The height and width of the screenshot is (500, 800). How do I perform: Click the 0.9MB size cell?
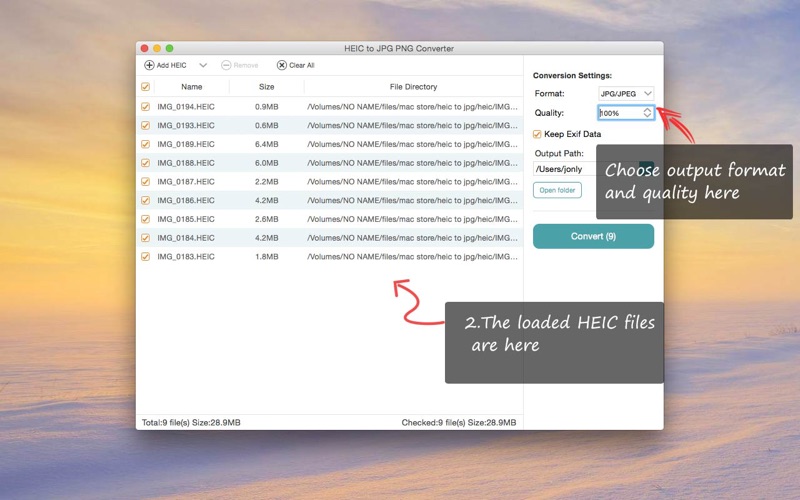pyautogui.click(x=267, y=107)
